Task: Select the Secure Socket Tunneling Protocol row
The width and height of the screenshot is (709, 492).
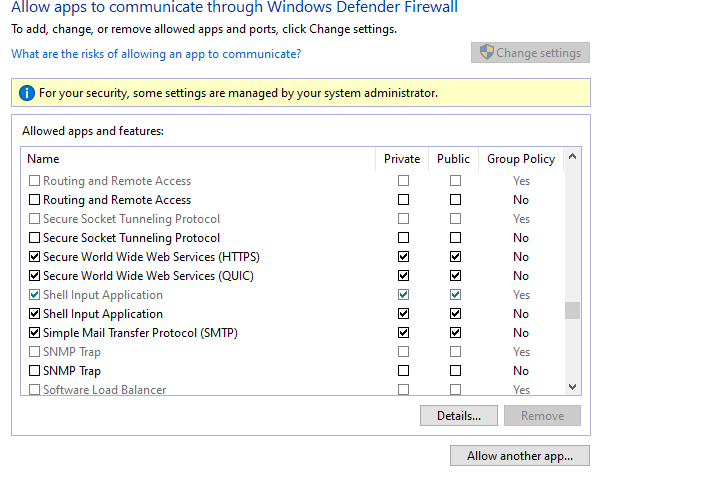Action: (131, 238)
